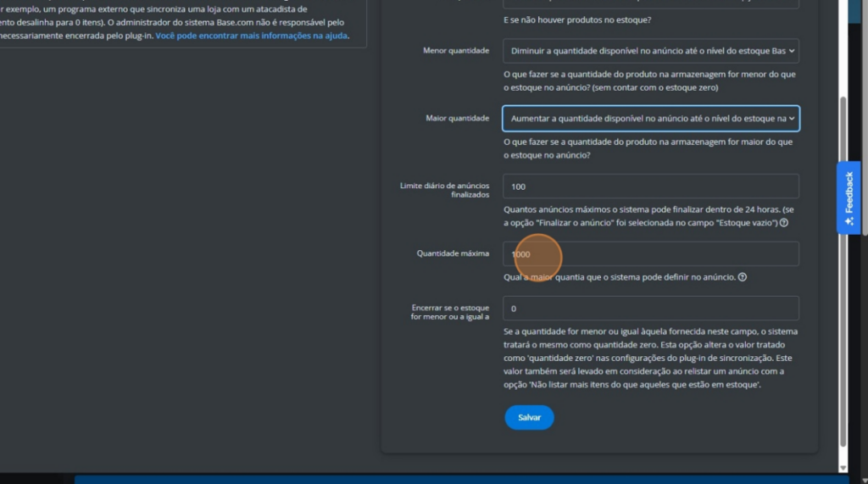
Task: Click the help icon after "Estoque vazio" text
Action: click(x=784, y=223)
